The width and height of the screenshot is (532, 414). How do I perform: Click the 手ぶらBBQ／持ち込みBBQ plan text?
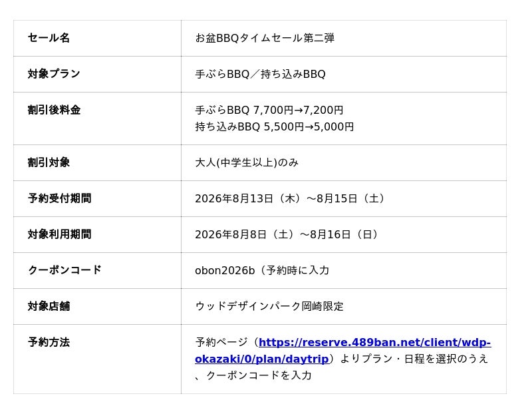(x=260, y=74)
